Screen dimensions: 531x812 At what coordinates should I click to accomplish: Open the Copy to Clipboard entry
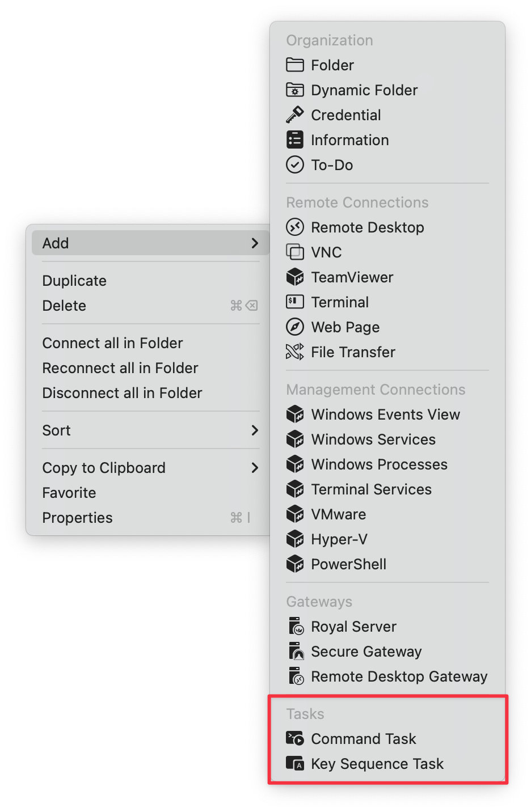[x=150, y=468]
